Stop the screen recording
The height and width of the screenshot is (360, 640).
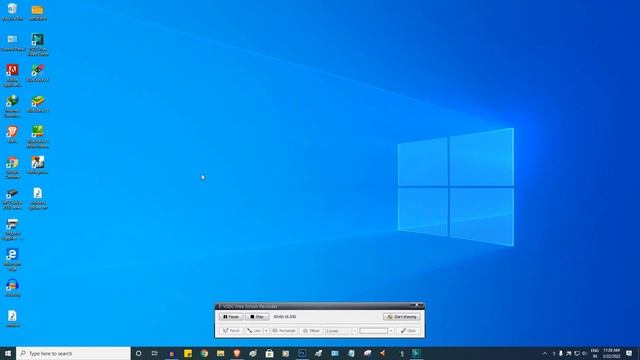257,317
